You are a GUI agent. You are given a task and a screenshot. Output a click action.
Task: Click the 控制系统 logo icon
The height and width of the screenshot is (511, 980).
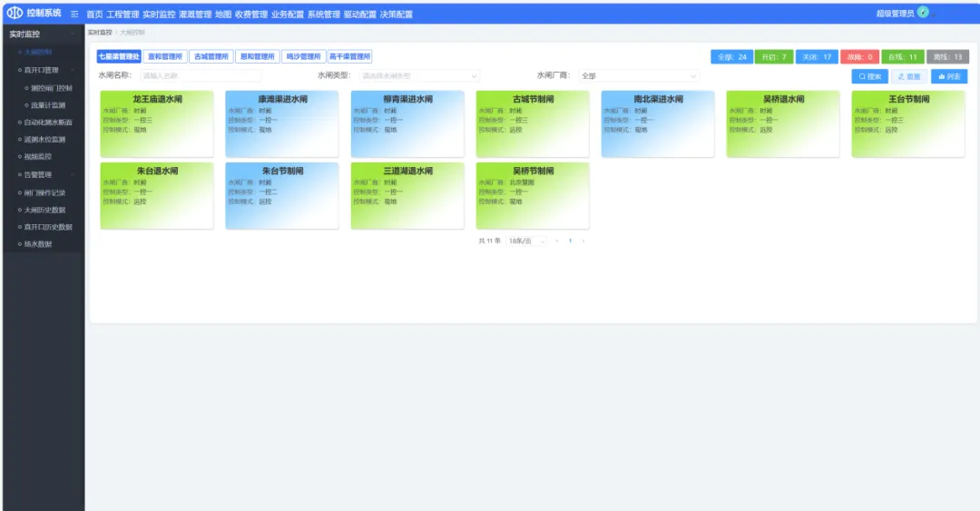[15, 14]
